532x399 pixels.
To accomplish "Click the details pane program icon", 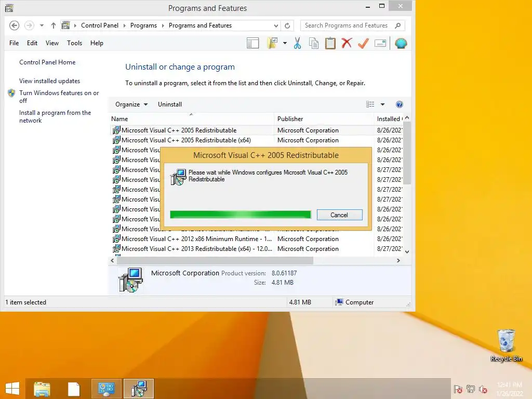I will (130, 280).
